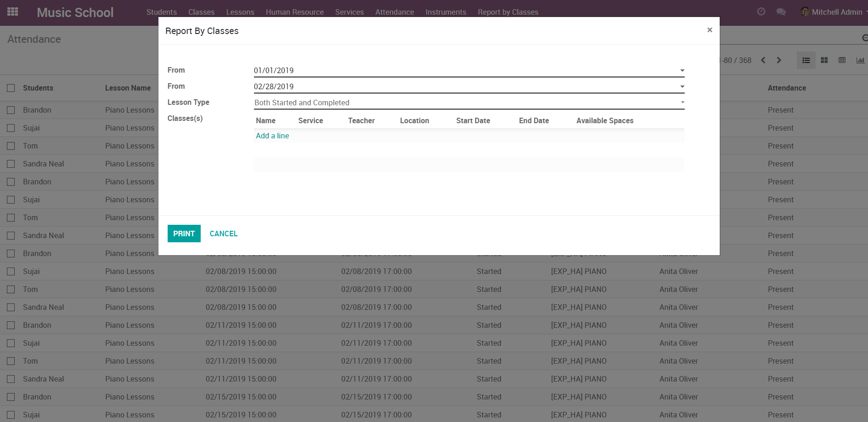868x422 pixels.
Task: Toggle the select-all checkbox beside Students header
Action: [x=11, y=88]
